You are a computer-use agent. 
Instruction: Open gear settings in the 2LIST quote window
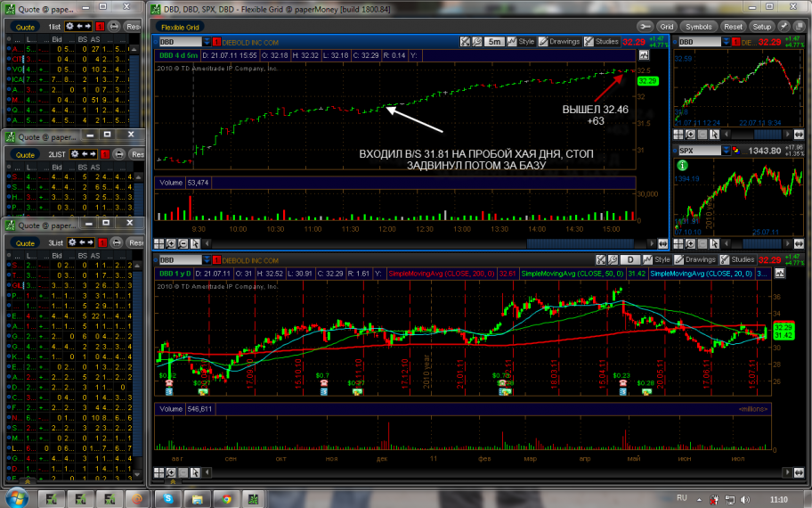click(75, 154)
